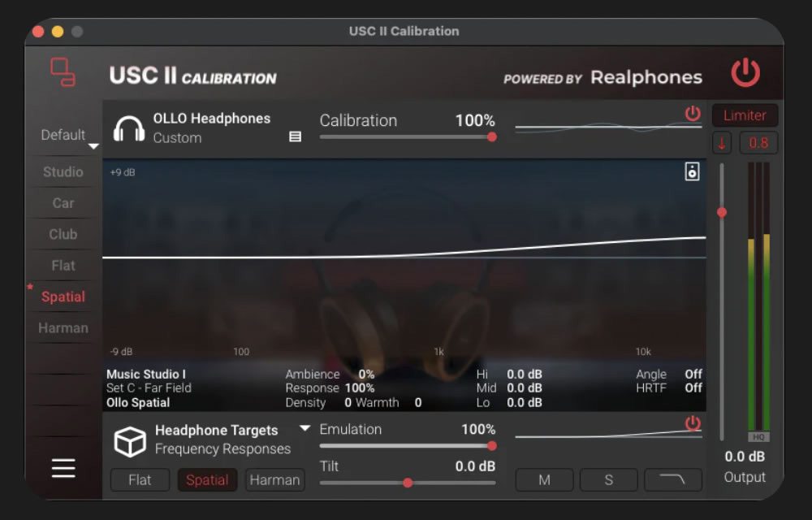Click the output level meter
The width and height of the screenshot is (812, 520).
[x=758, y=297]
